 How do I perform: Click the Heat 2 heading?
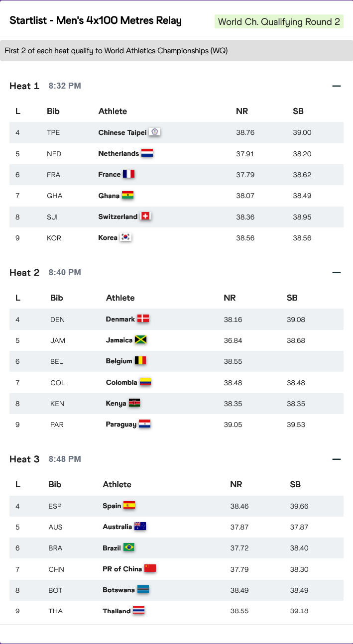tap(24, 273)
